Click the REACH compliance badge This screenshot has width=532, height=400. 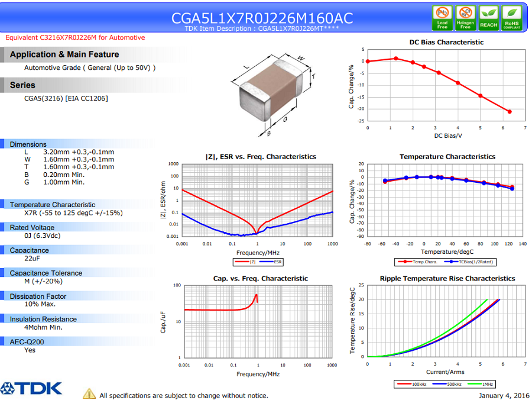pyautogui.click(x=489, y=18)
